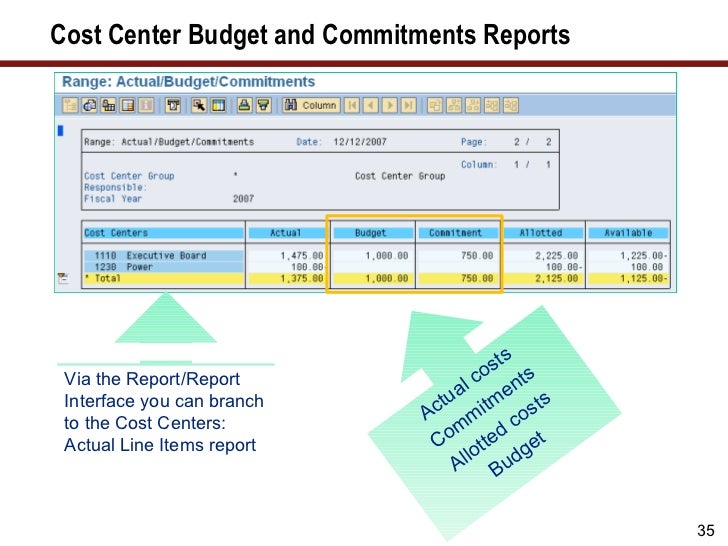Click Available value 1,225.00- for Executive Board
Screen dimensions: 728x546
point(644,255)
